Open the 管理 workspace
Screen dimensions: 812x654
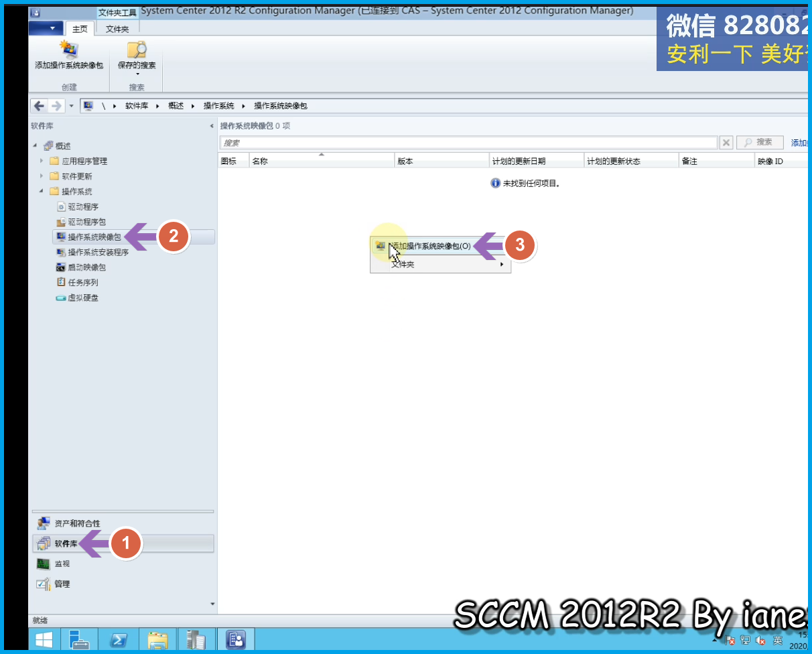tap(123, 584)
